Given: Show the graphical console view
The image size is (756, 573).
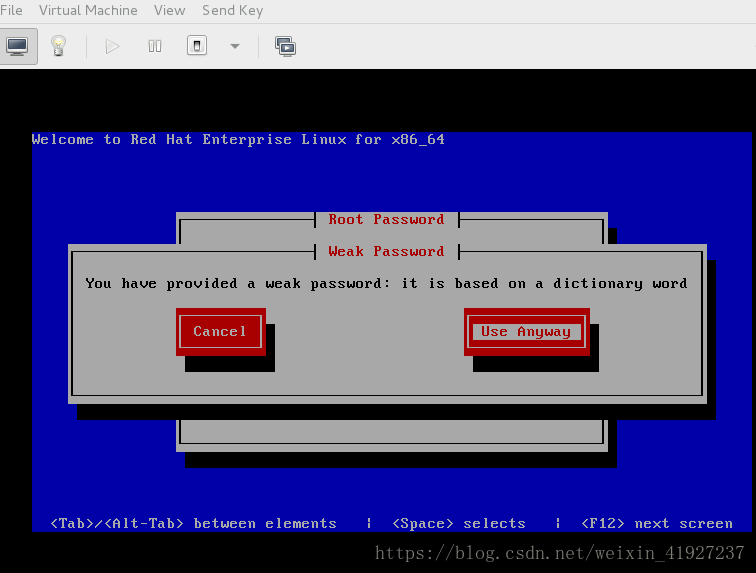Looking at the screenshot, I should [x=18, y=46].
